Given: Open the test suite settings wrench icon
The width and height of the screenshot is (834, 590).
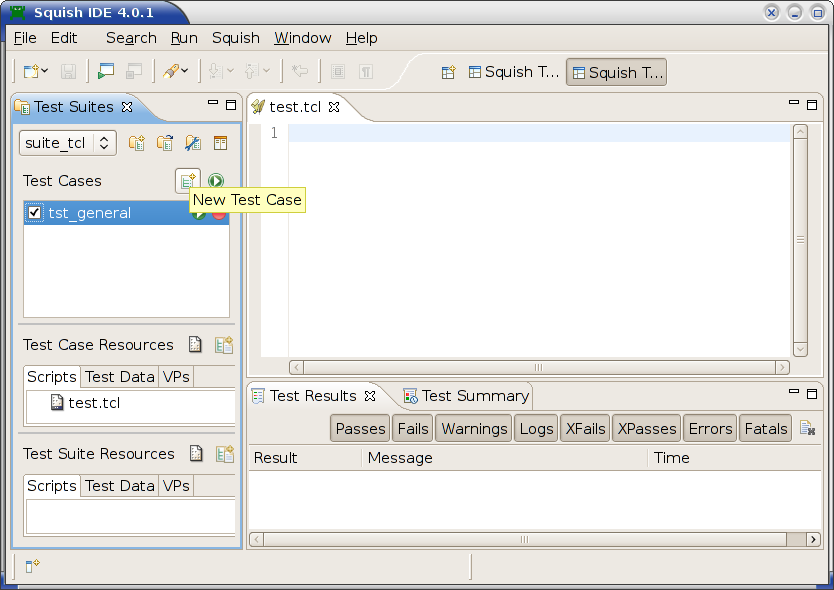Looking at the screenshot, I should tap(194, 143).
